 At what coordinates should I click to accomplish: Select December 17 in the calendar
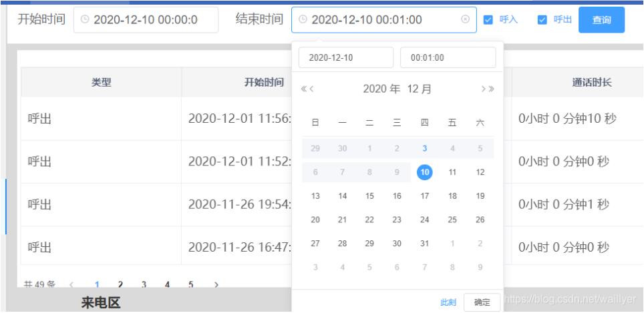point(424,196)
